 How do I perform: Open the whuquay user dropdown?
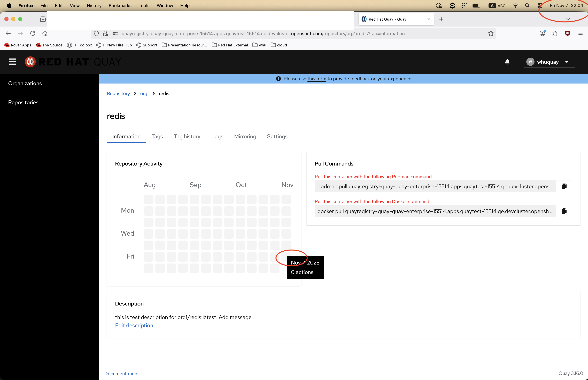click(x=549, y=62)
